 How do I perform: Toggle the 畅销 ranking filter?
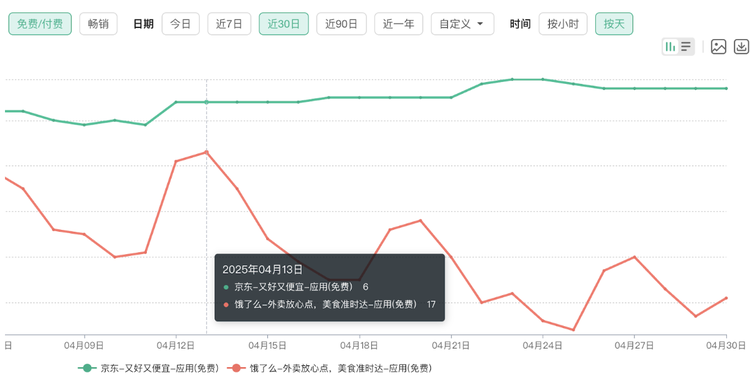click(98, 24)
